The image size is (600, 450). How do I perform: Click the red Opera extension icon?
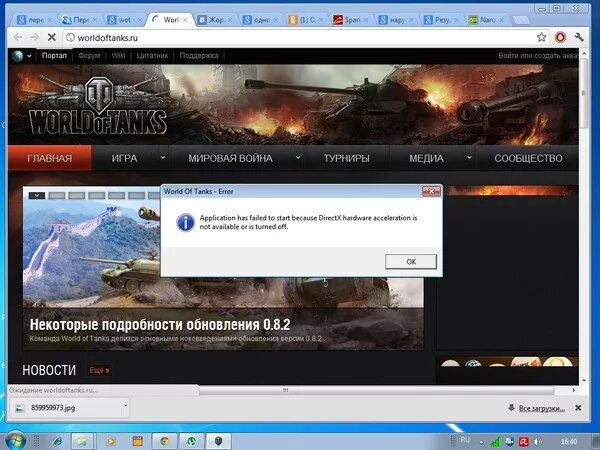(560, 37)
